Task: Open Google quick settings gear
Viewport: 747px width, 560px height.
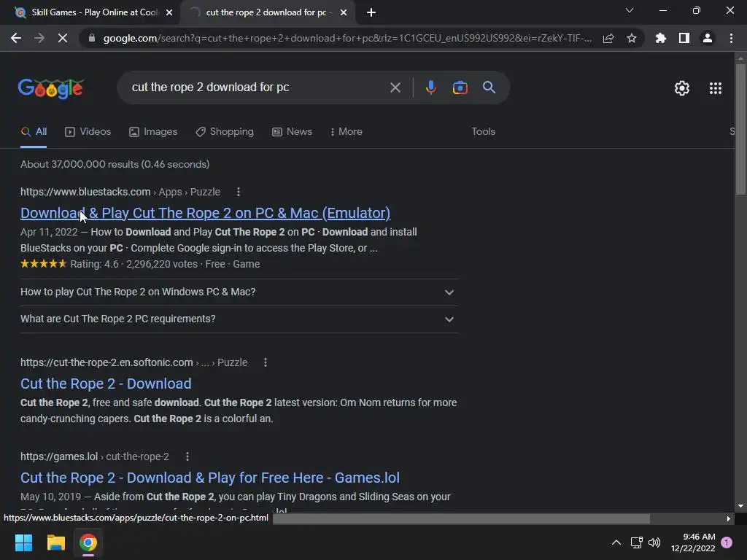Action: coord(682,88)
